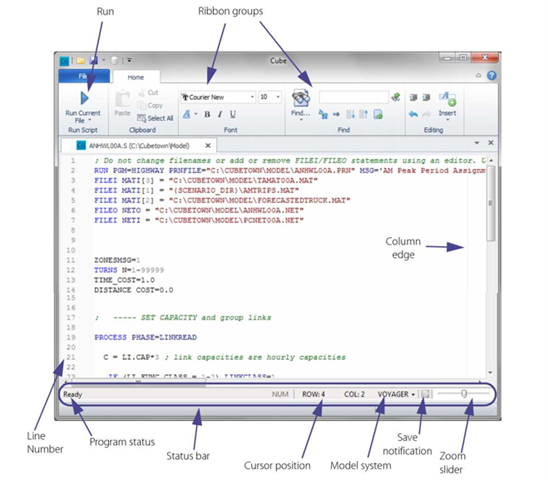Expand the Run Current File dropdown arrow
This screenshot has height=480, width=548.
(90, 120)
